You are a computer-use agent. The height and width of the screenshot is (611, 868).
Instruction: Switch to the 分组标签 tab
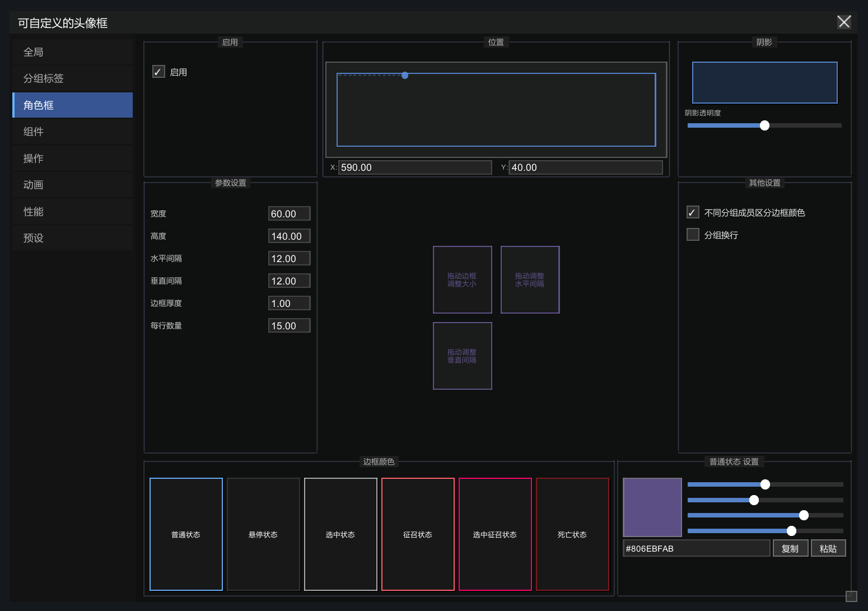click(x=72, y=78)
